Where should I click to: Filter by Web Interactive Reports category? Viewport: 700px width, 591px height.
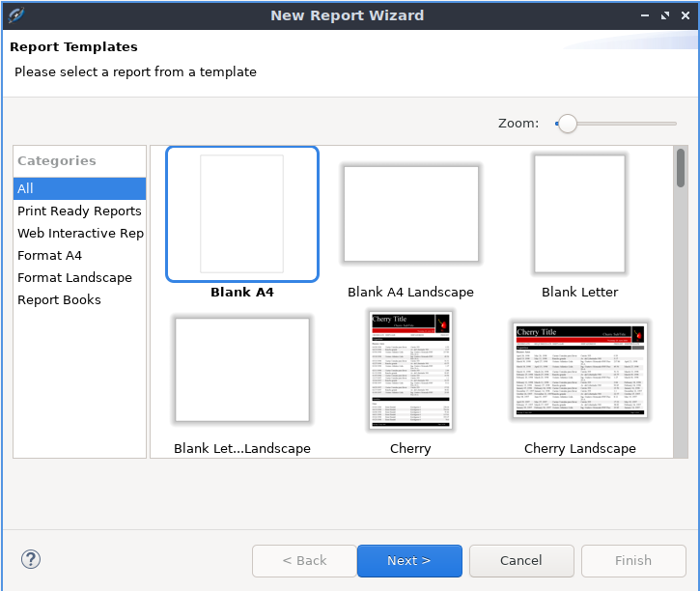point(79,233)
